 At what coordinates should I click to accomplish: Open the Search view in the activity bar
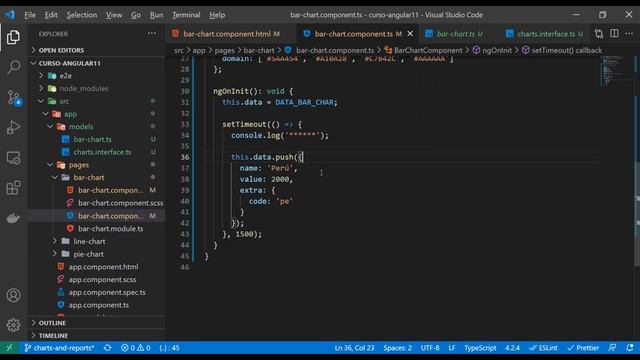tap(13, 67)
